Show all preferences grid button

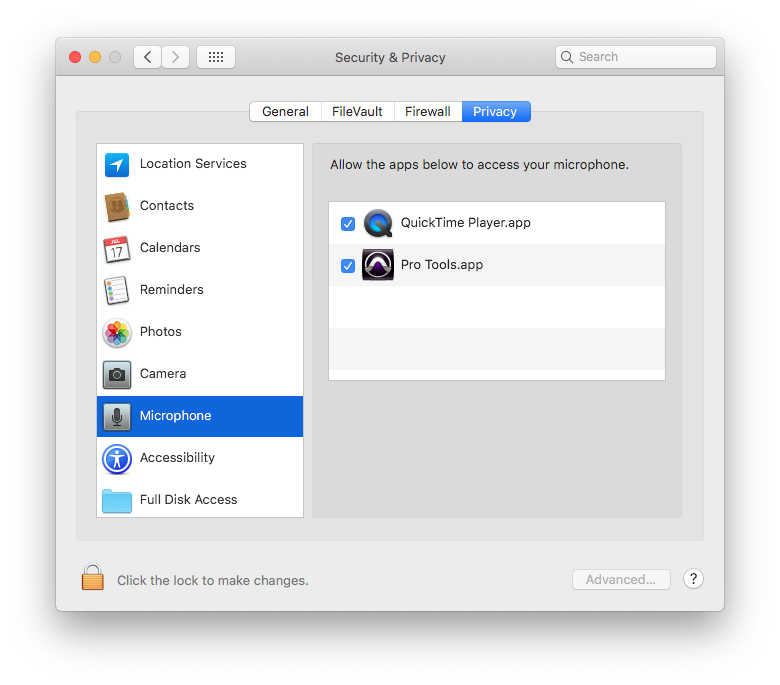pos(216,57)
